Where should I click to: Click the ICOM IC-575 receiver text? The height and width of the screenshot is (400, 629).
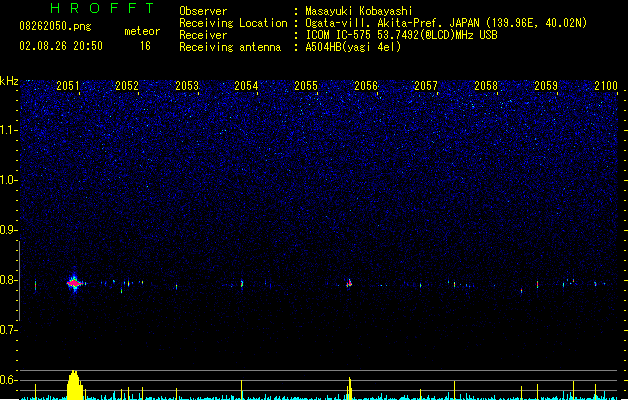click(401, 35)
